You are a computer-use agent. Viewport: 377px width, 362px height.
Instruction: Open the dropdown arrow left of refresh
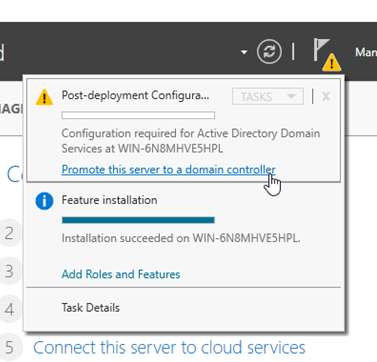(x=244, y=52)
